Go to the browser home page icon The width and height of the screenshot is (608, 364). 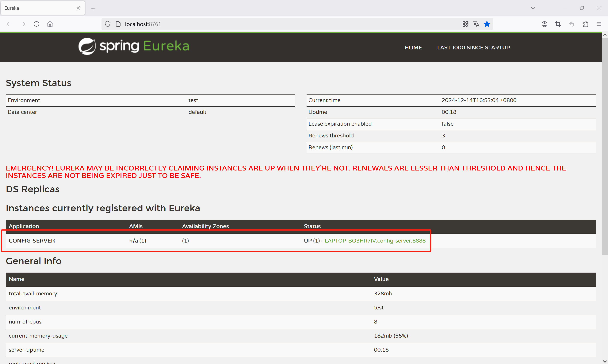click(x=50, y=24)
